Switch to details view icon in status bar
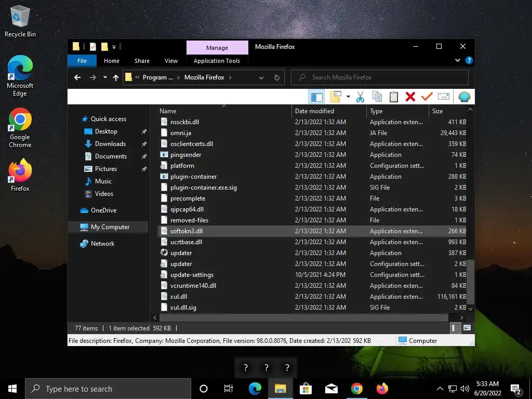Image resolution: width=532 pixels, height=399 pixels. 454,328
